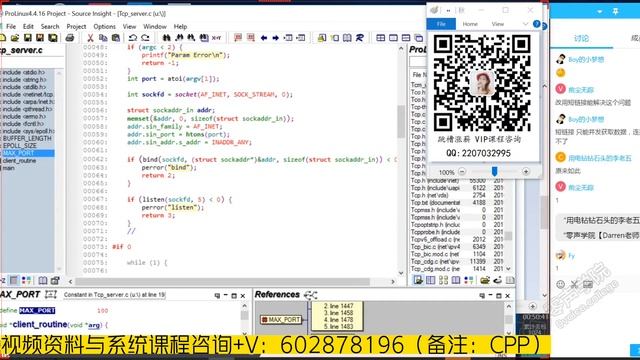Adjust the zoom slider handle in QR window

[x=494, y=171]
